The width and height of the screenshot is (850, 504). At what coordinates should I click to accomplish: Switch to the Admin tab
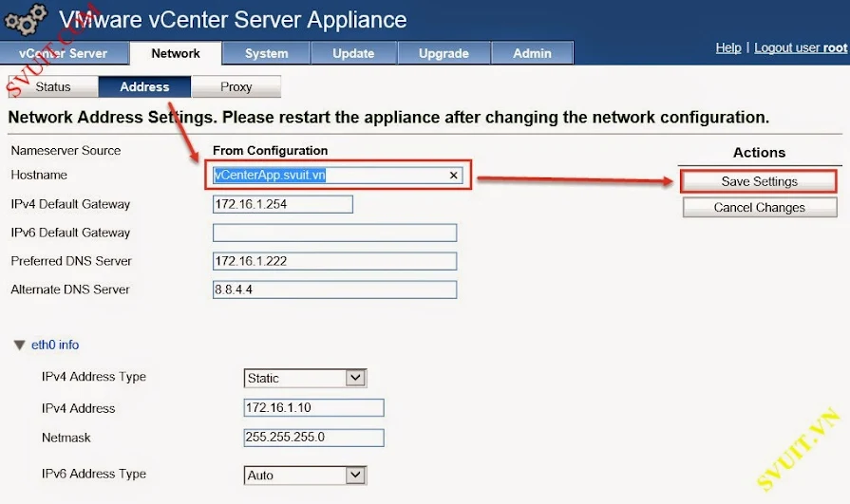click(533, 54)
